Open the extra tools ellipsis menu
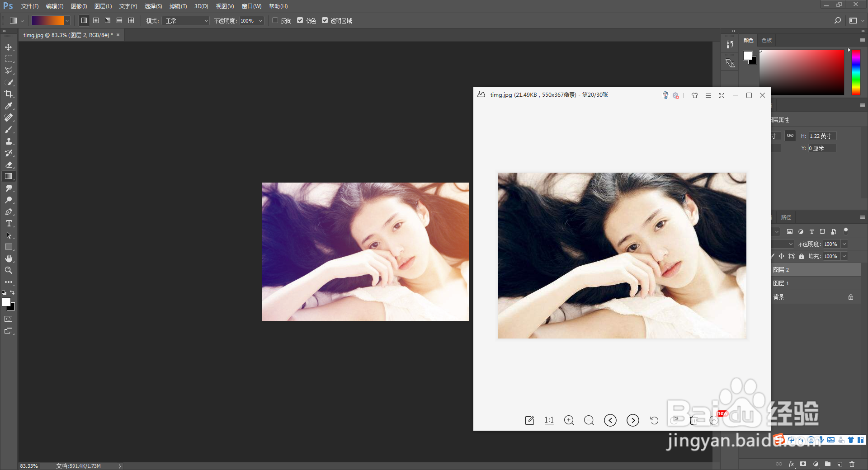Viewport: 868px width, 470px height. click(9, 282)
